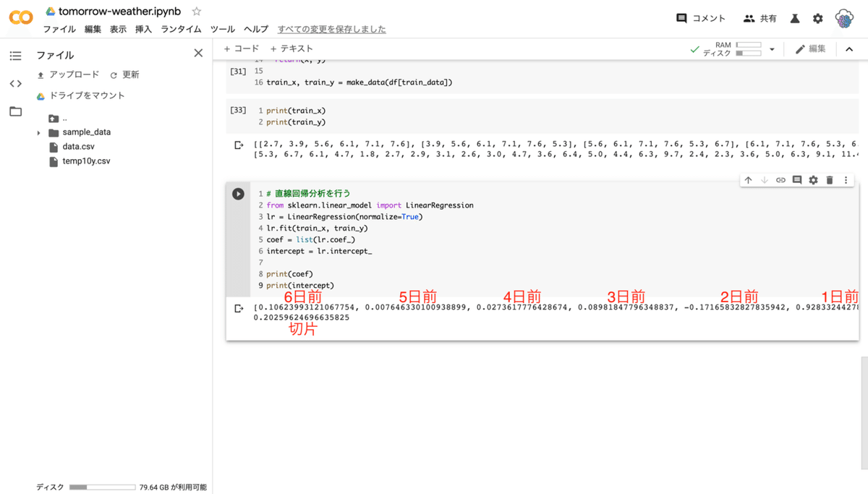
Task: Add a text cell with + テキスト
Action: tap(292, 48)
